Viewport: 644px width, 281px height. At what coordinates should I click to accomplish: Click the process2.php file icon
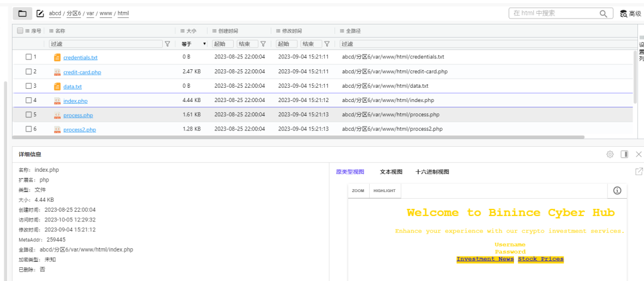(57, 130)
